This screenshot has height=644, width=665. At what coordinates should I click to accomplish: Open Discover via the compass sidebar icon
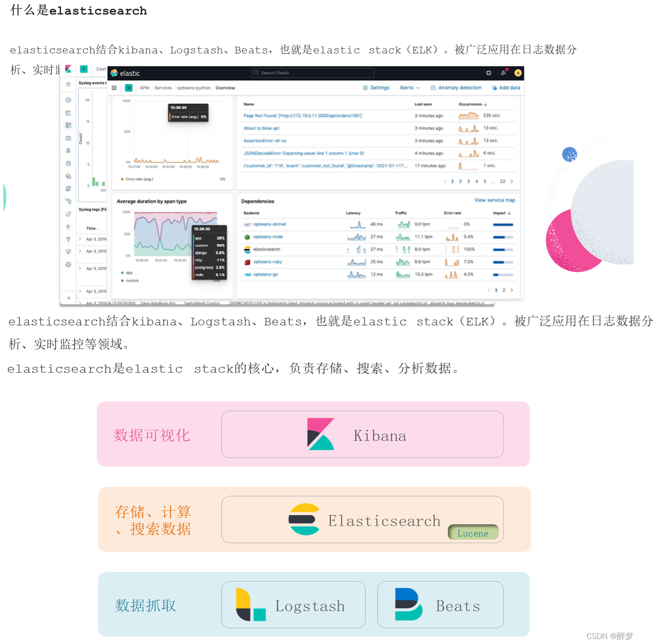[x=68, y=100]
